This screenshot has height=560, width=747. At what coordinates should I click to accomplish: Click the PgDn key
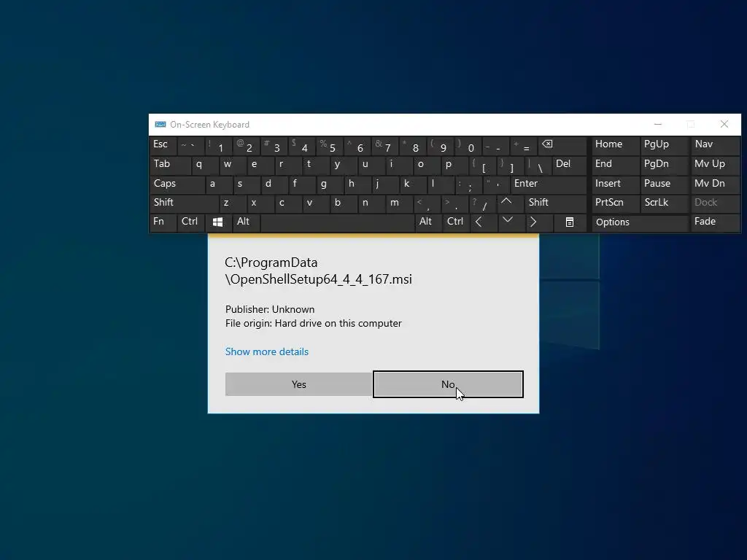(x=664, y=165)
